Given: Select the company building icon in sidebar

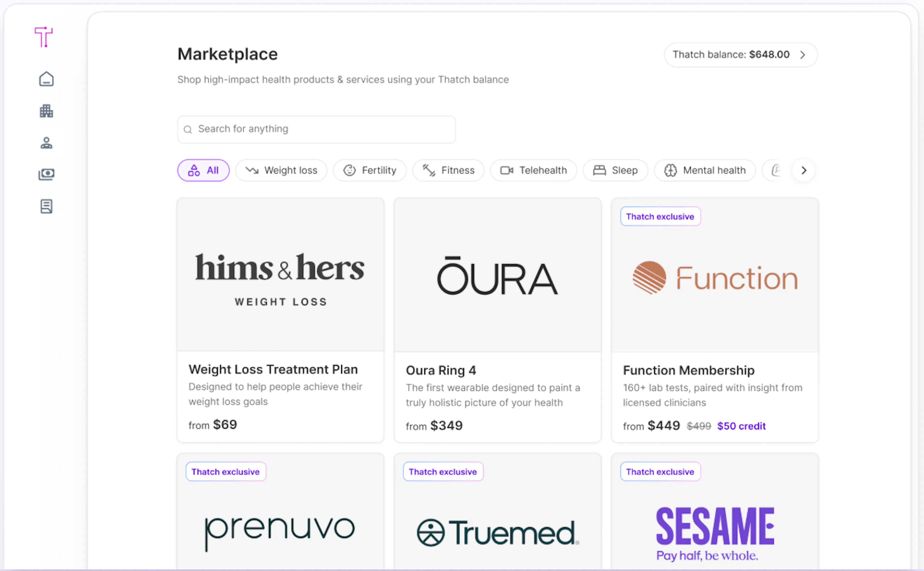Looking at the screenshot, I should tap(46, 111).
